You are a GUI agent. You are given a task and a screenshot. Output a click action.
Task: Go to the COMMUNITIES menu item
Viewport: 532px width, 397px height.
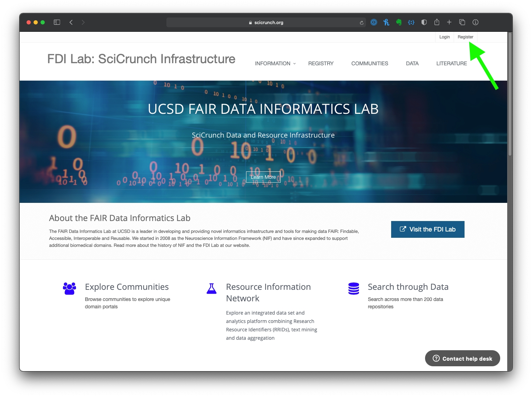click(369, 64)
